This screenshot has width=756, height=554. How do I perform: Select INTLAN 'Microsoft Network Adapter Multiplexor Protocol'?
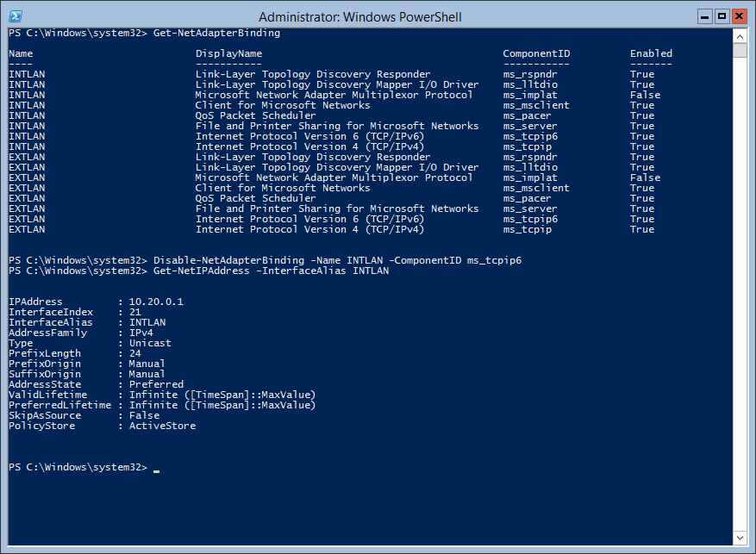tap(334, 95)
